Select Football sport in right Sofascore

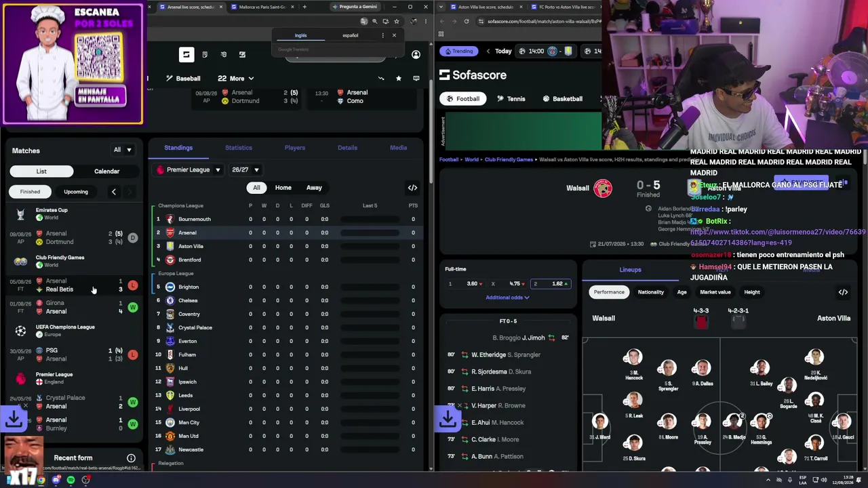click(x=462, y=99)
